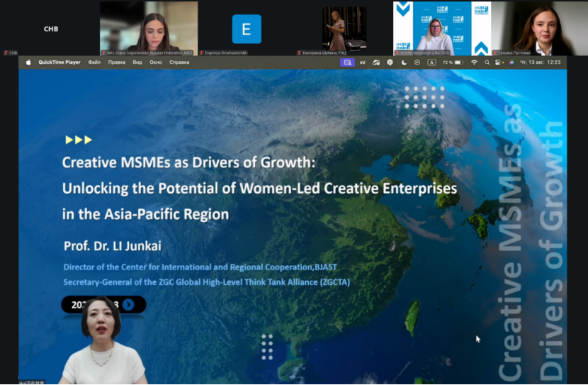The height and width of the screenshot is (385, 588).
Task: Open the Окно menu
Action: (x=156, y=62)
